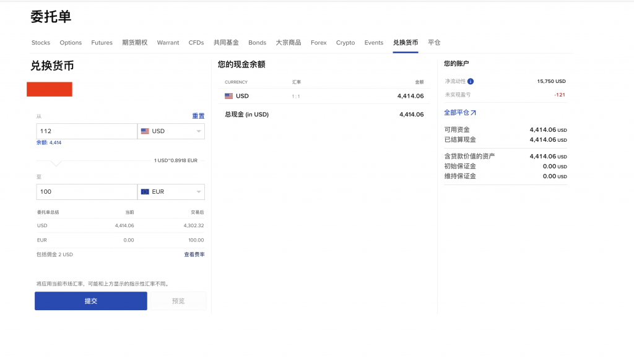Switch to the Options tab
The width and height of the screenshot is (634, 364).
tap(70, 43)
